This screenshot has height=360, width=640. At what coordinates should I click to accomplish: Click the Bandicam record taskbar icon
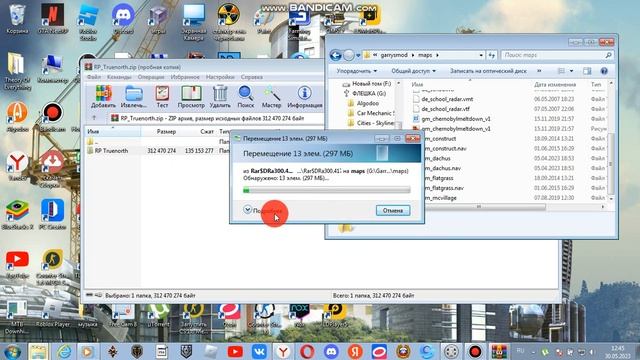(x=475, y=351)
